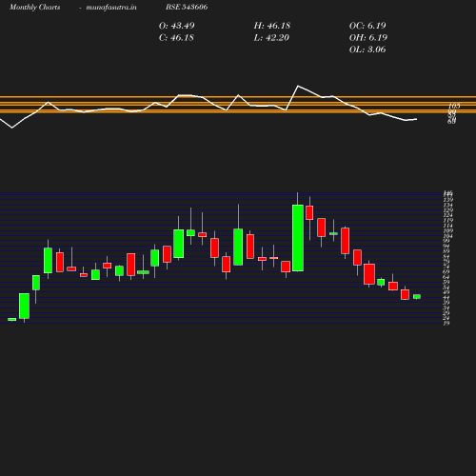Click the 'munafasutra.in' site label

[111, 7]
